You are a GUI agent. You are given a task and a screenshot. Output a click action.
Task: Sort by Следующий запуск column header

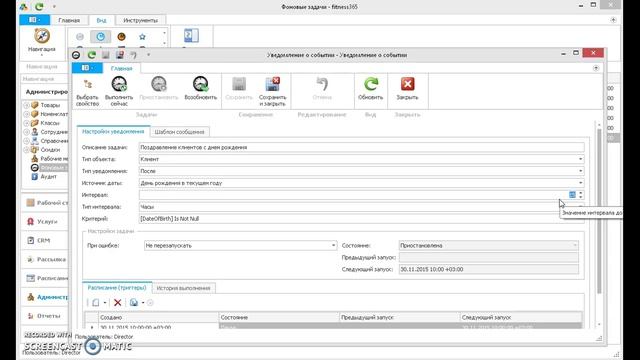point(521,317)
